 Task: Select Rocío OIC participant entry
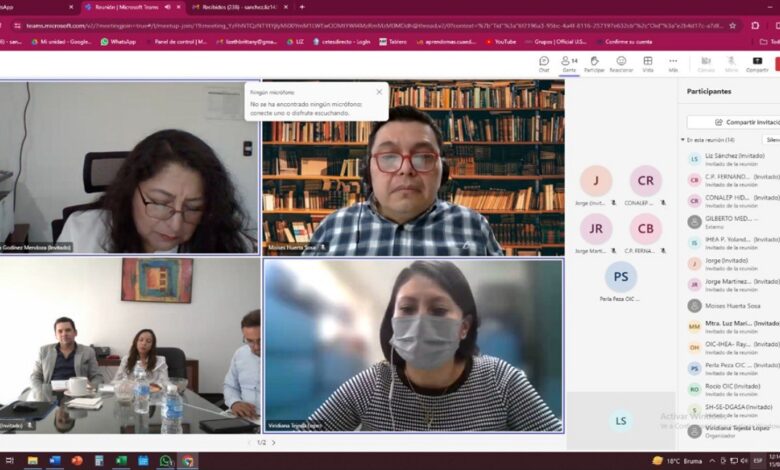[733, 389]
